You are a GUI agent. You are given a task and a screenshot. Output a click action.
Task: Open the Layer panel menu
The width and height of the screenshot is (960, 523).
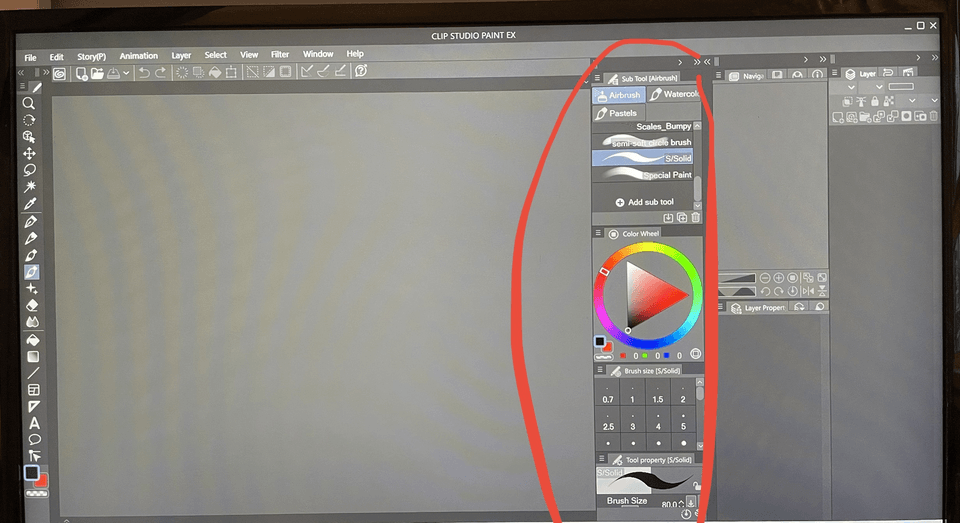point(834,73)
